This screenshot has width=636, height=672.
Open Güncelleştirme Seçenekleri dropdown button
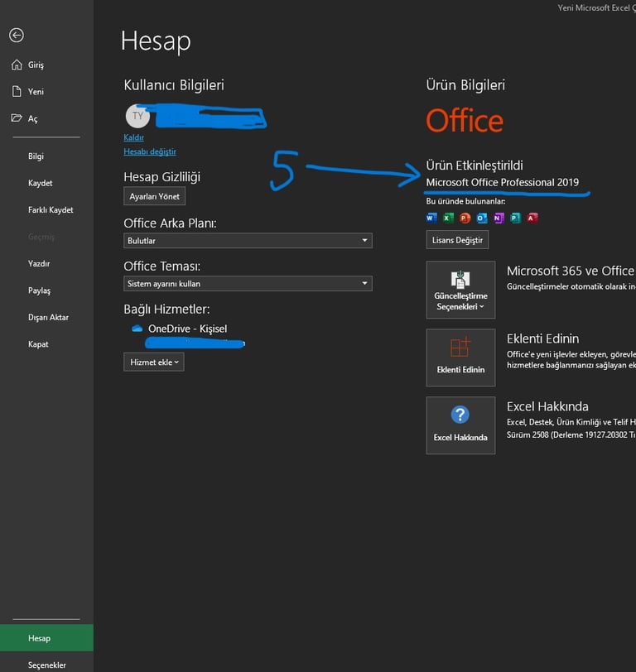pyautogui.click(x=460, y=290)
